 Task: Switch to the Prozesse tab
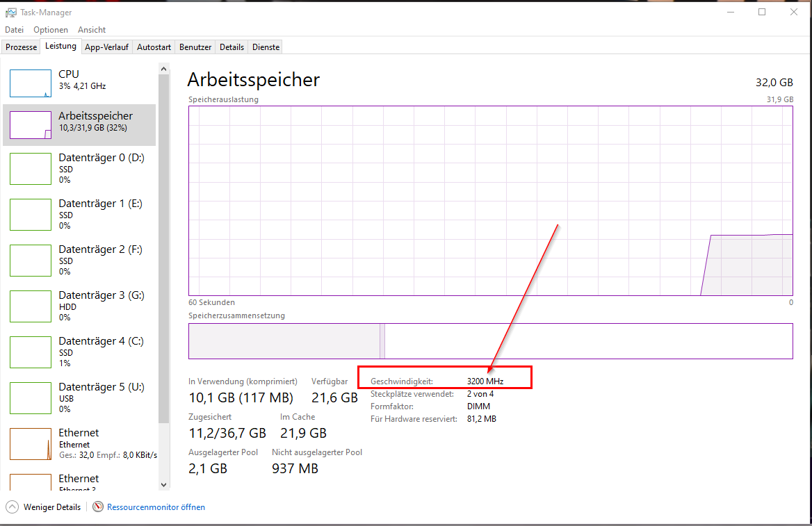coord(22,47)
